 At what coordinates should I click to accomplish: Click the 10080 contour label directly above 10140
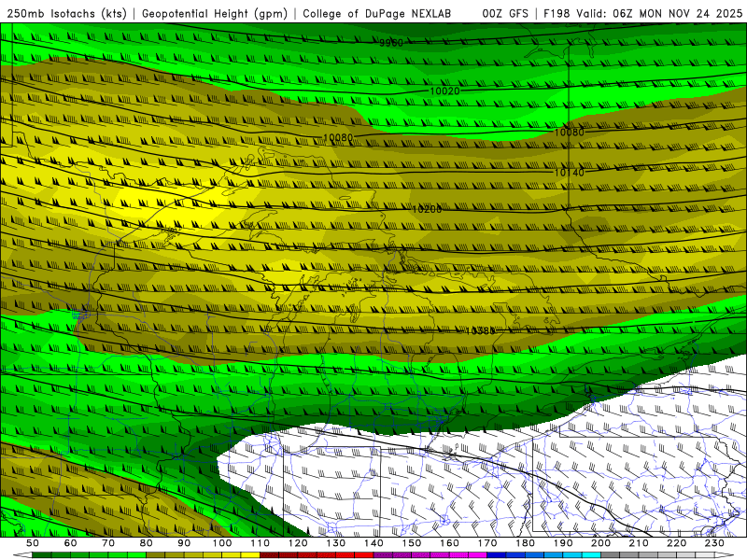click(570, 132)
